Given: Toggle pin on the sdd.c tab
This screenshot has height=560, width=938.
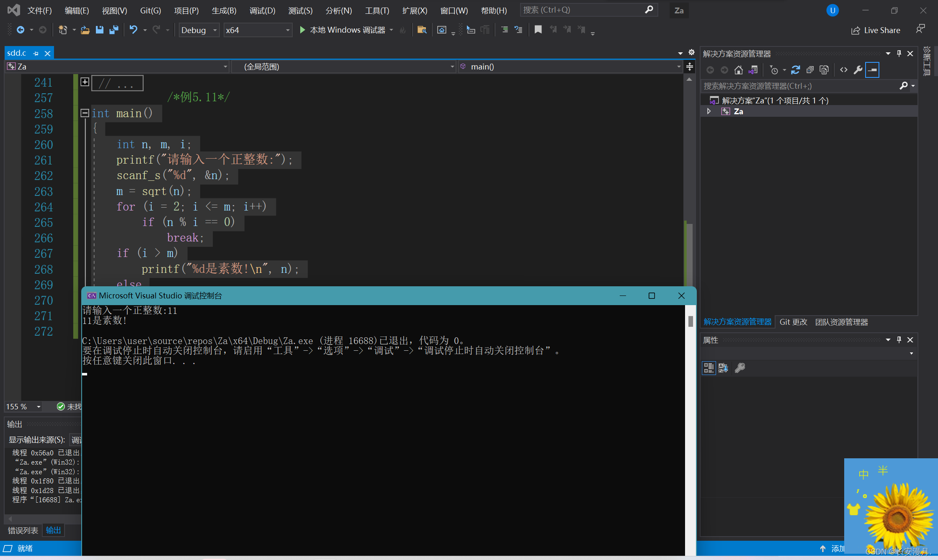Looking at the screenshot, I should point(36,54).
